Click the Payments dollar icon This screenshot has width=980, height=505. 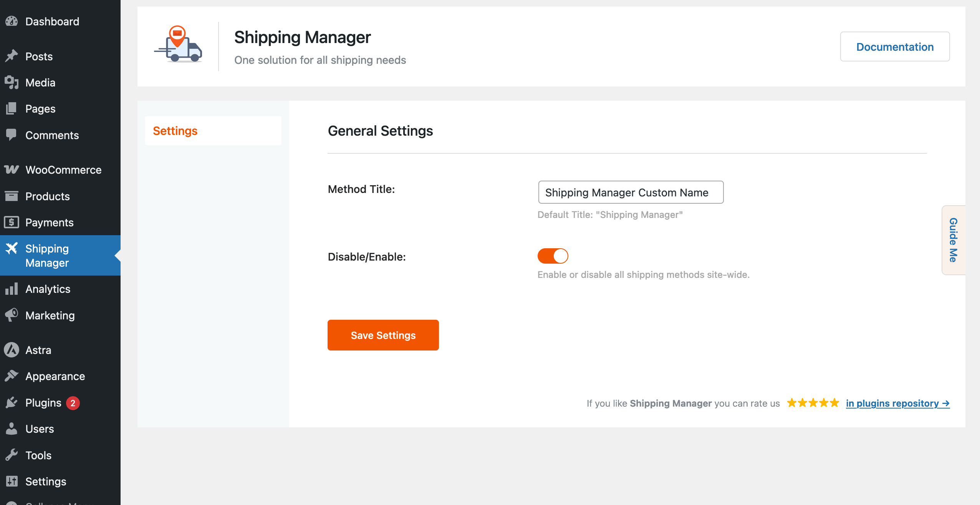coord(12,222)
